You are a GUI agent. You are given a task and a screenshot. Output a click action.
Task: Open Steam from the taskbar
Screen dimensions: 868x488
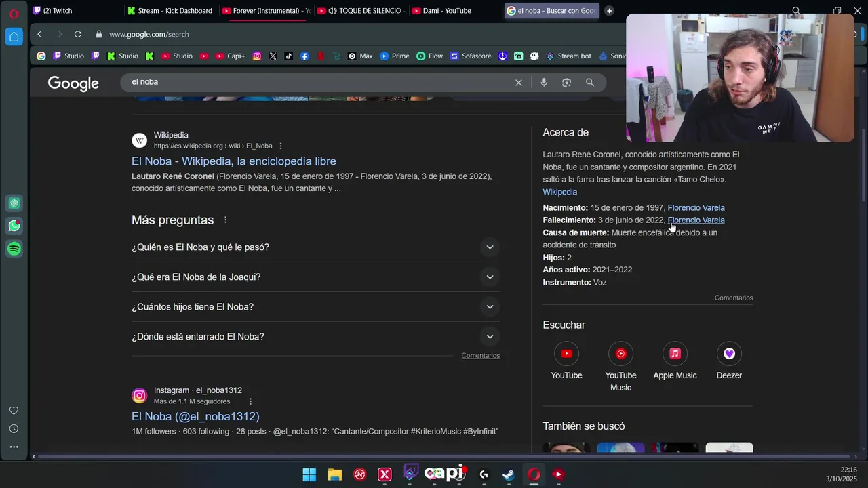pos(509,474)
